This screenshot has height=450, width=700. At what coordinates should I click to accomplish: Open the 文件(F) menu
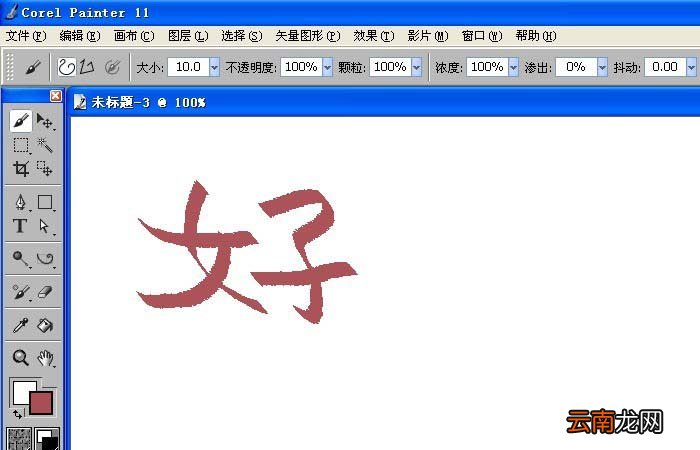pyautogui.click(x=26, y=36)
